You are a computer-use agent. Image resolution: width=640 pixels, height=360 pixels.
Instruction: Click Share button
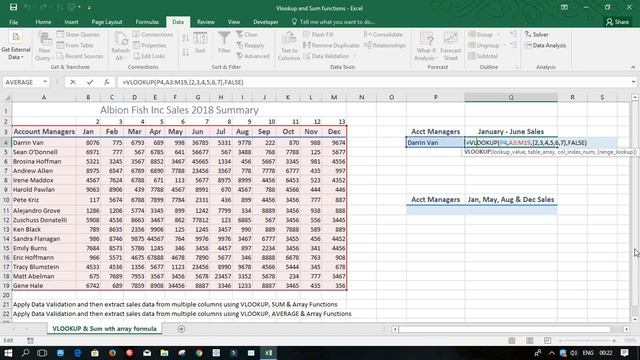(618, 22)
